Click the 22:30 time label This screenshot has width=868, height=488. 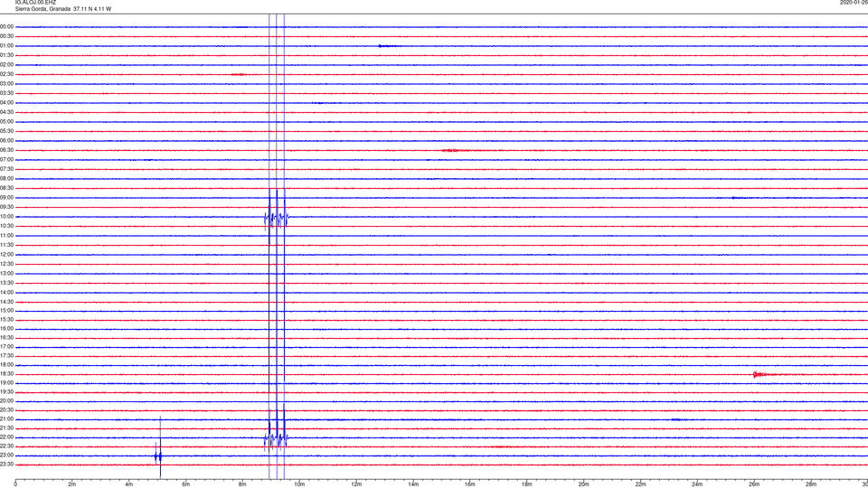6,446
